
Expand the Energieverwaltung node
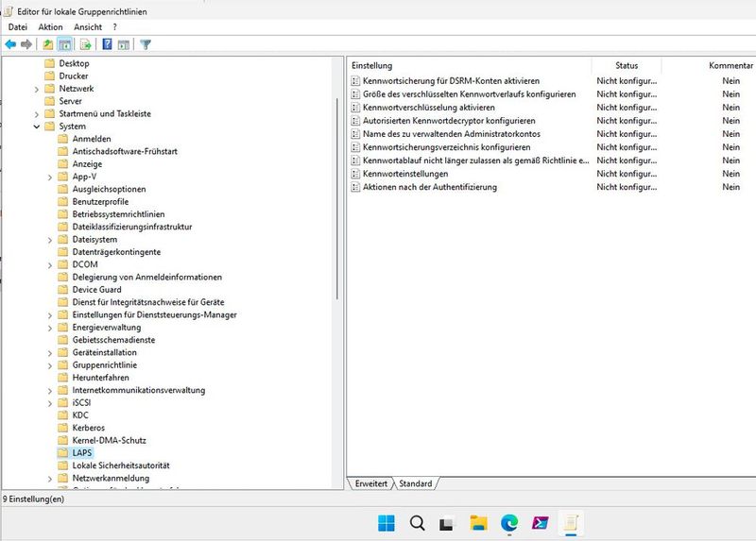click(50, 328)
